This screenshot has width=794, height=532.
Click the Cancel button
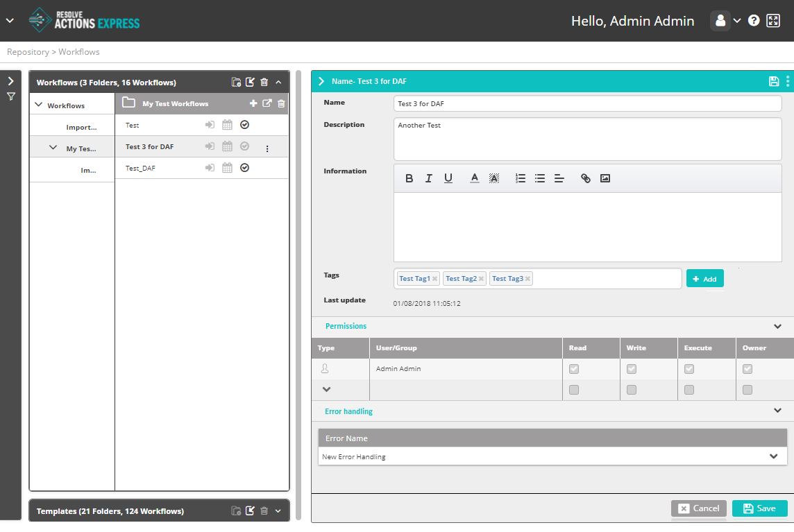[x=699, y=508]
